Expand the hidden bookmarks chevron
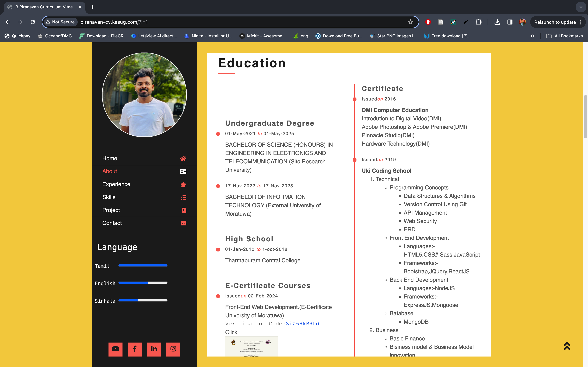This screenshot has width=588, height=367. pos(532,36)
